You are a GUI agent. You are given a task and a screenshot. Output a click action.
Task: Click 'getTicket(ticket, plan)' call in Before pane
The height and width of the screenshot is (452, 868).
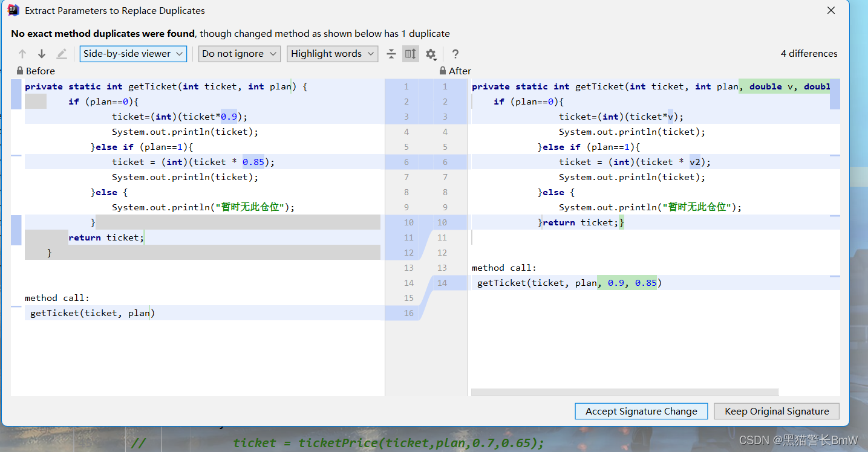93,313
